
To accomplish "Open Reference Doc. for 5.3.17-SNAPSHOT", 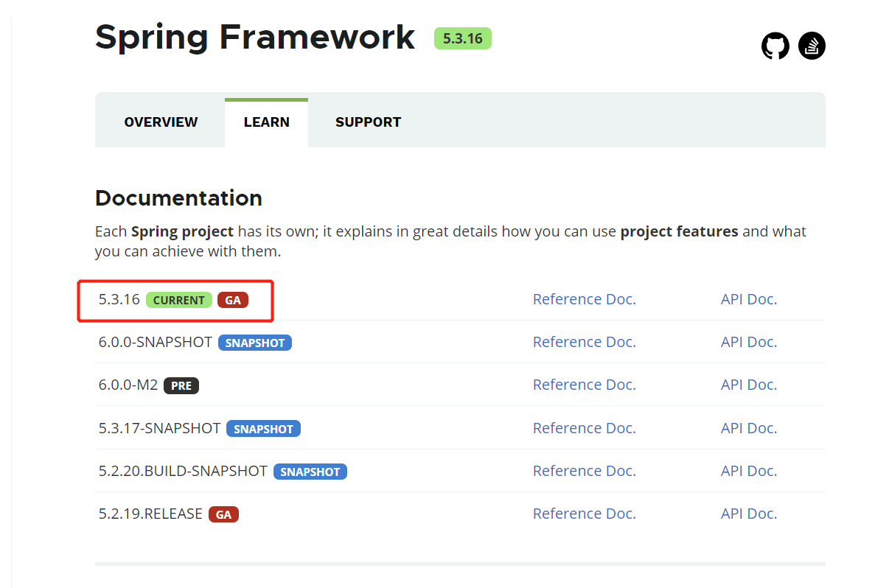I will pyautogui.click(x=584, y=428).
